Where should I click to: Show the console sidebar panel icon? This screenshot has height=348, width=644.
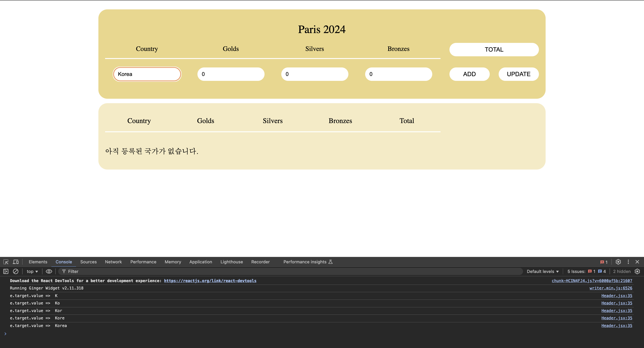6,271
